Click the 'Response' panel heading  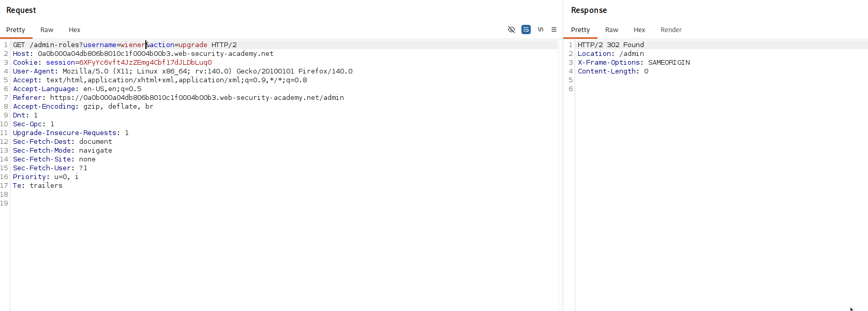(x=589, y=10)
